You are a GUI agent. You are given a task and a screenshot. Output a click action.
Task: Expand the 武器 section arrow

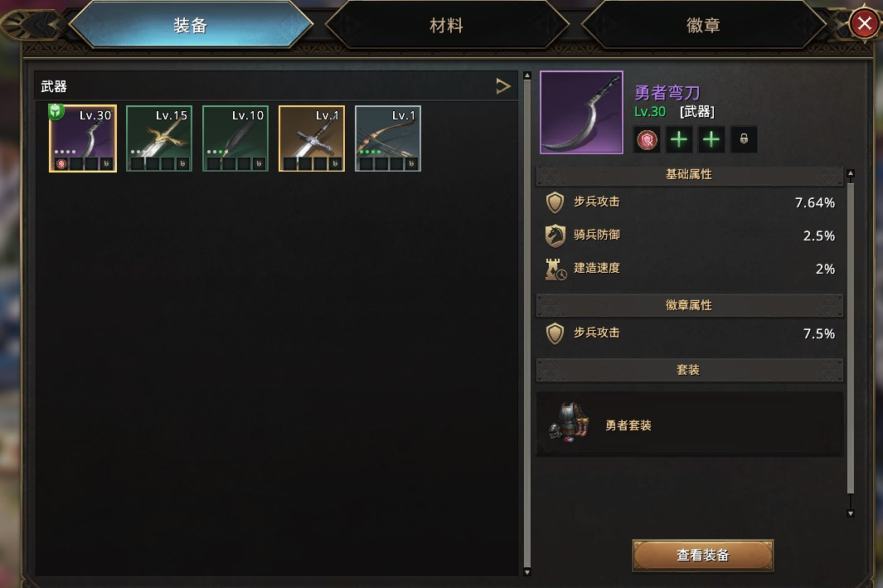click(503, 86)
